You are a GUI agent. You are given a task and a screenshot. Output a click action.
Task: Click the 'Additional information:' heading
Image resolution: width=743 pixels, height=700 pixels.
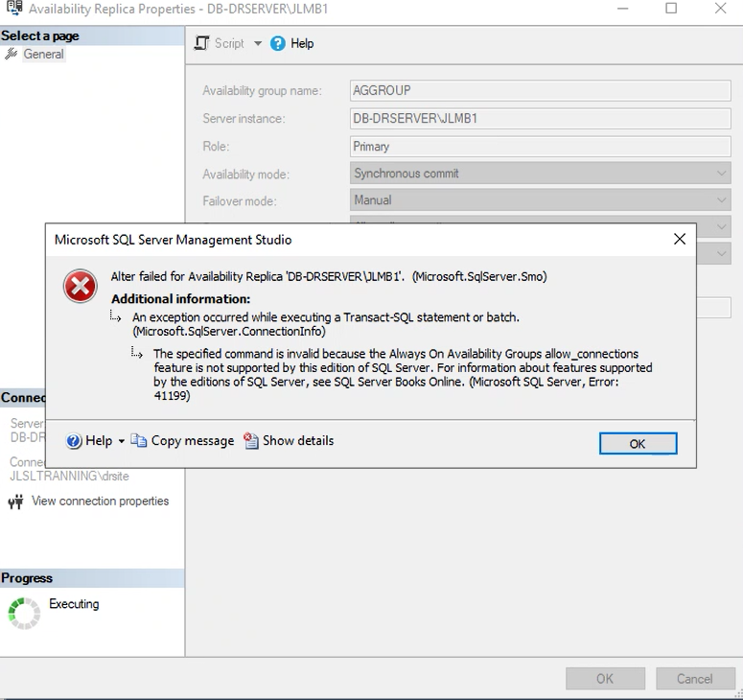tap(180, 299)
